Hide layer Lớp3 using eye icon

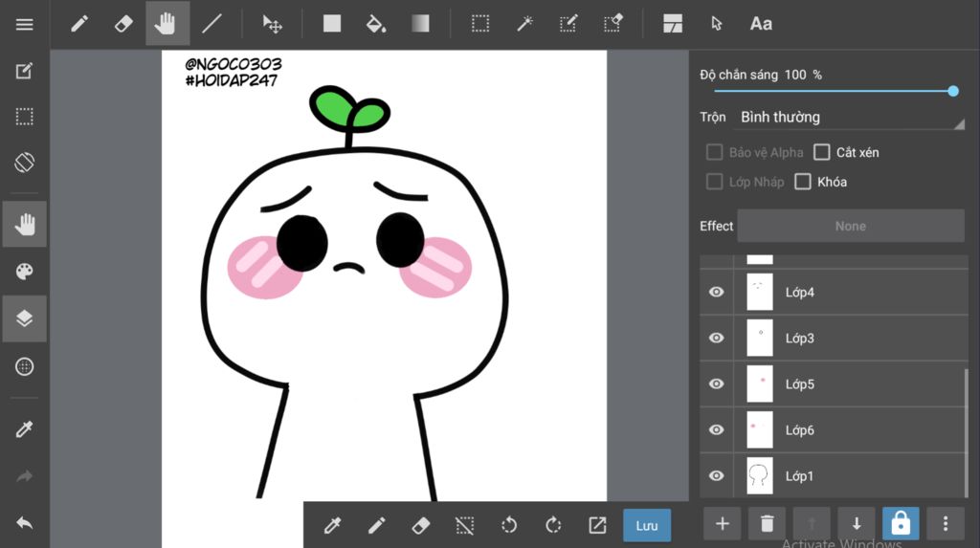[716, 338]
